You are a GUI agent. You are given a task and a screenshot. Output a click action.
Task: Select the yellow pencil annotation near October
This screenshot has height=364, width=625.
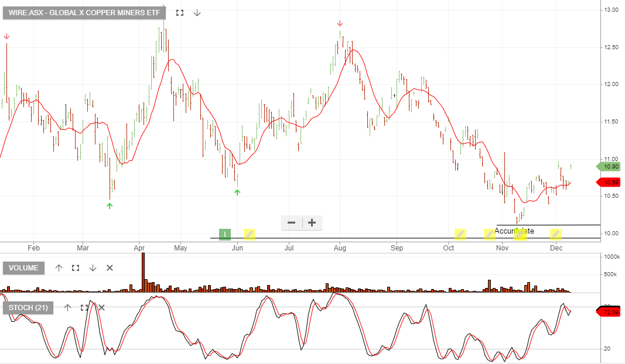(x=460, y=234)
